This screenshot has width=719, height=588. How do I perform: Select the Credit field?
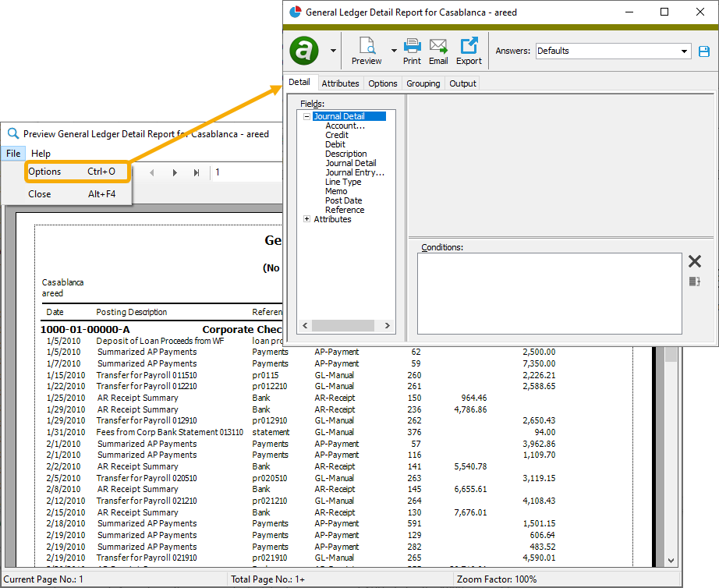click(337, 136)
